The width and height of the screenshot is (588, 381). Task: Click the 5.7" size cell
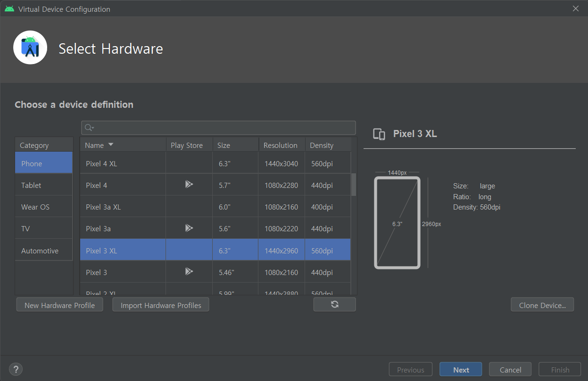pyautogui.click(x=235, y=185)
